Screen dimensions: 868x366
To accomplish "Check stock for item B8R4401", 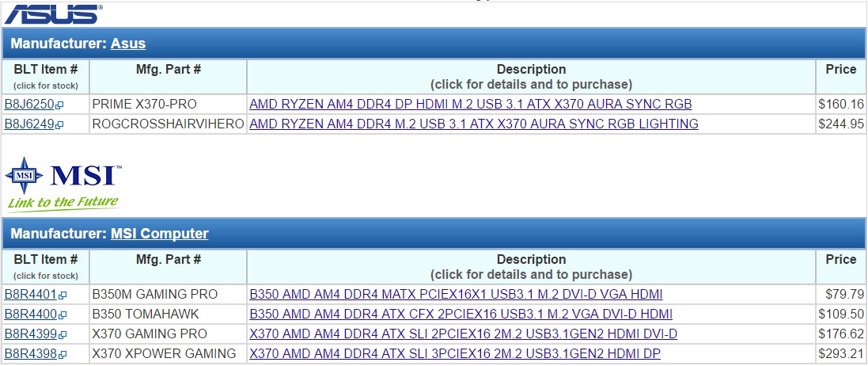I will coord(29,294).
